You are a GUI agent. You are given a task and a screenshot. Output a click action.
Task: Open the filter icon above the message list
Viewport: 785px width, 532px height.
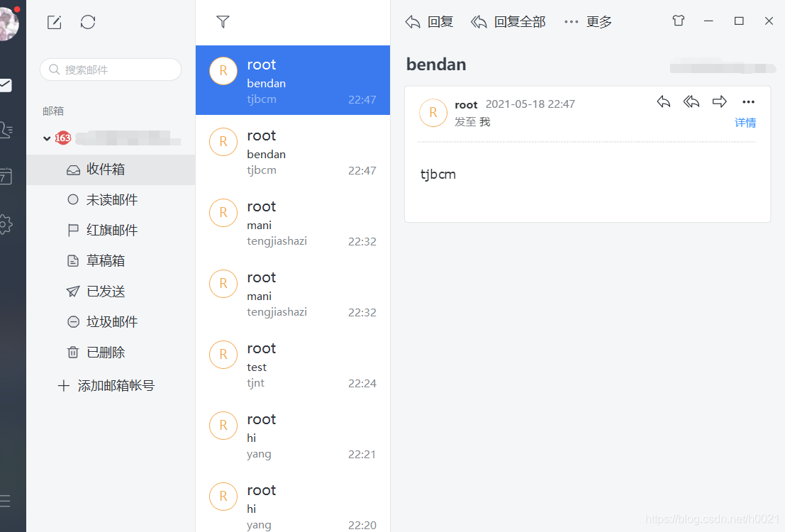223,22
